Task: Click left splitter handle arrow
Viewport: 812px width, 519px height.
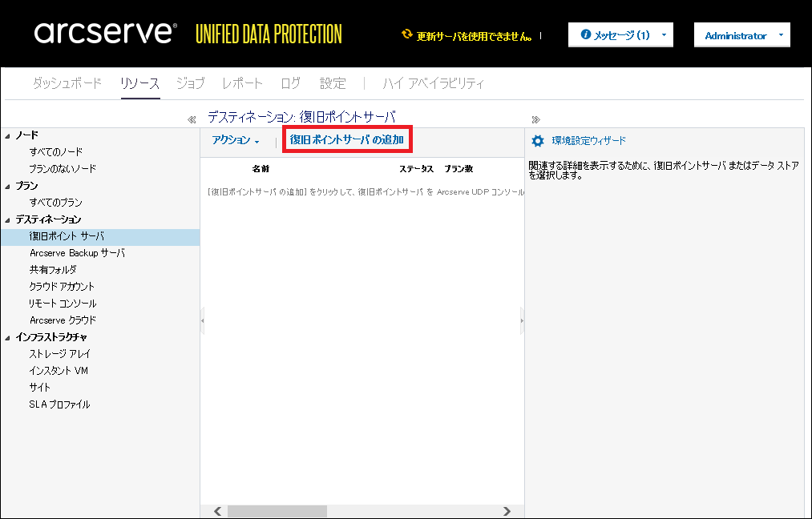Action: (x=203, y=321)
